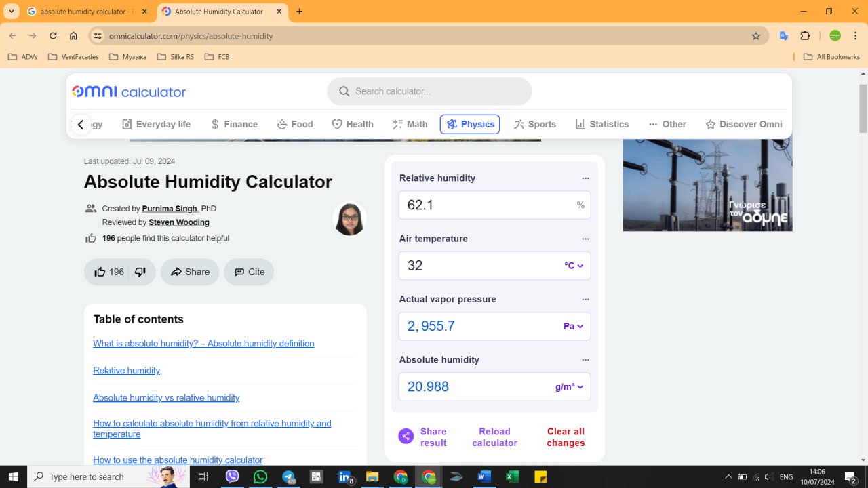Image resolution: width=868 pixels, height=488 pixels.
Task: Expand the vapor pressure Pa unit dropdown
Action: point(574,326)
